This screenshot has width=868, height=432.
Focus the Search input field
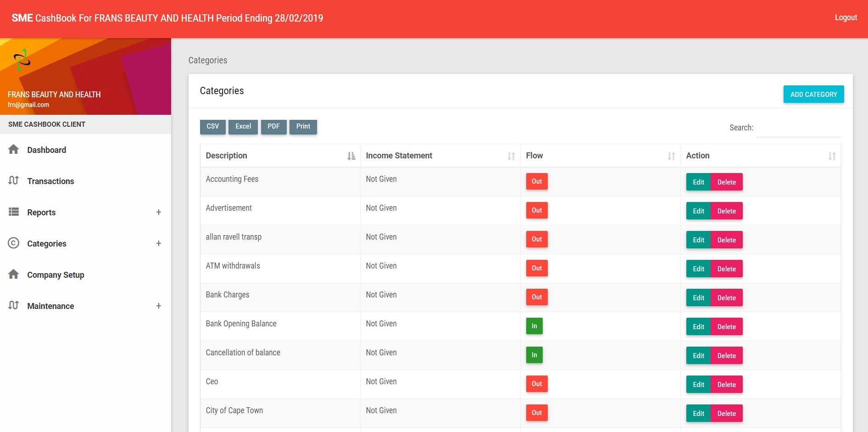798,128
